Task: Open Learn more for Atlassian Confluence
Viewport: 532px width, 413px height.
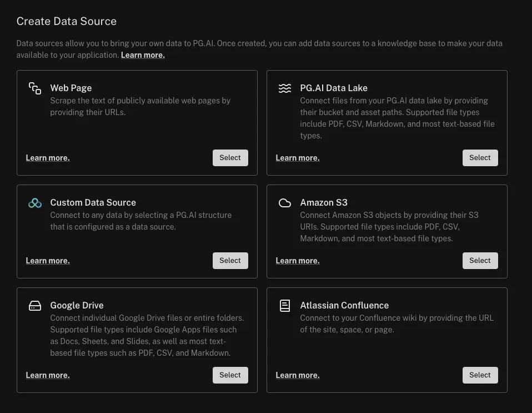Action: click(298, 375)
